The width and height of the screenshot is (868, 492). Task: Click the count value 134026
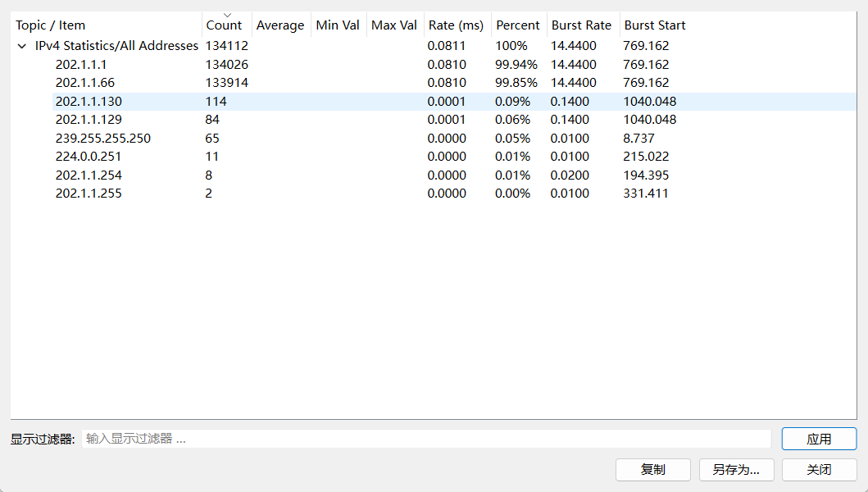coord(227,65)
